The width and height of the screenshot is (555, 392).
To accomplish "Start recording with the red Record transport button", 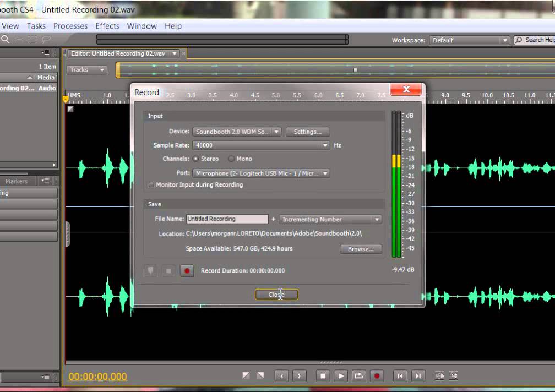I will (x=377, y=375).
